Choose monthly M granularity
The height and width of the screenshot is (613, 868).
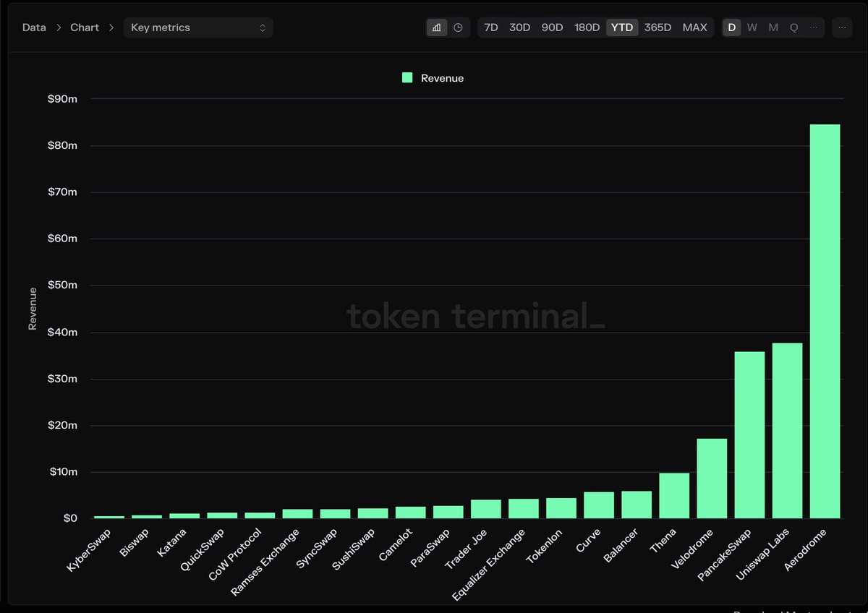click(x=773, y=27)
